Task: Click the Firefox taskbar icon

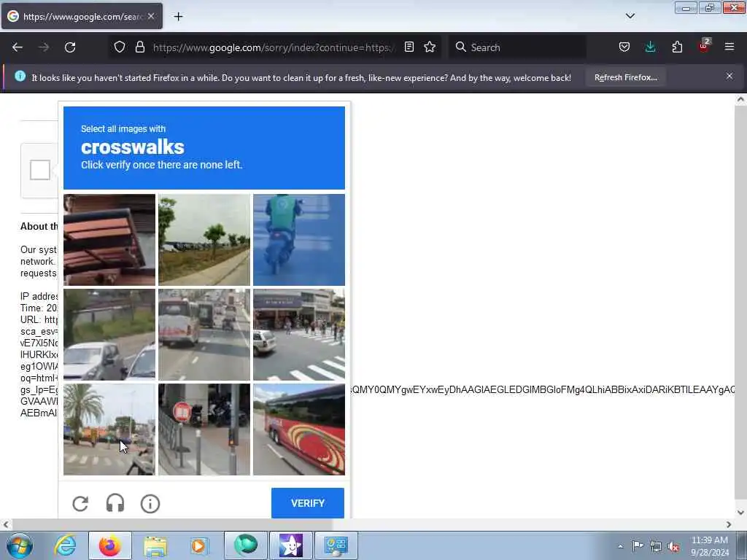Action: click(110, 545)
